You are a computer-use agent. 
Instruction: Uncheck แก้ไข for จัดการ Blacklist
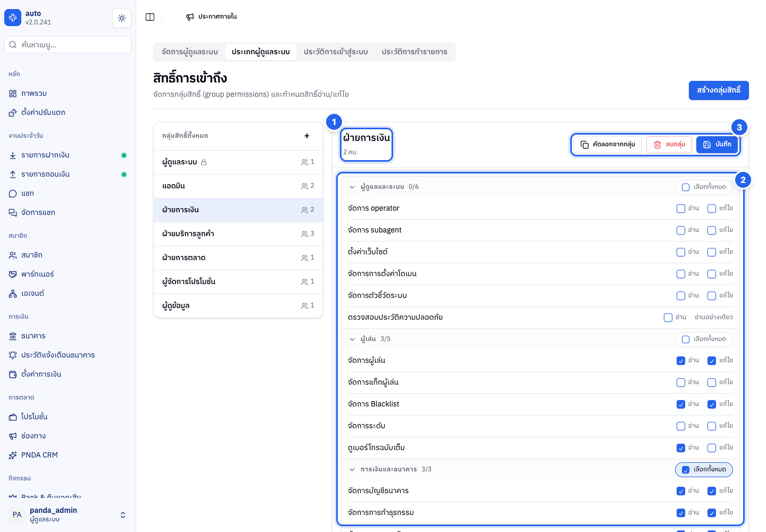click(x=712, y=404)
